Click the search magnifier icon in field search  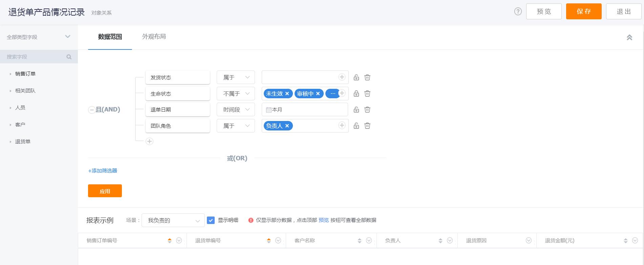[69, 57]
